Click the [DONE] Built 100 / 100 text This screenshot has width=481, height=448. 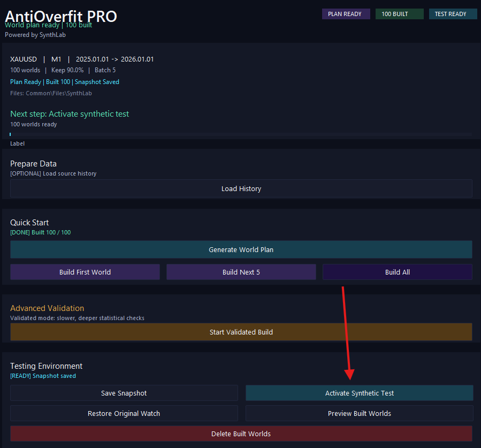41,232
